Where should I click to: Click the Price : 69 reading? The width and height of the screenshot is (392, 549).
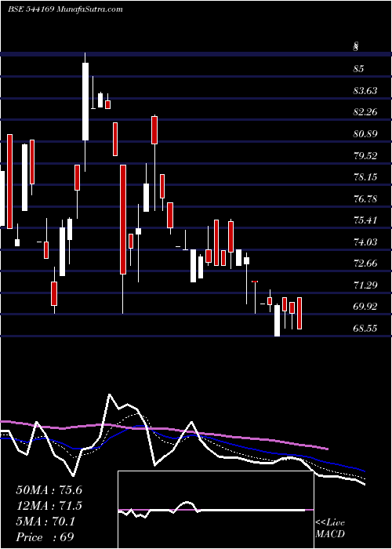pos(45,537)
